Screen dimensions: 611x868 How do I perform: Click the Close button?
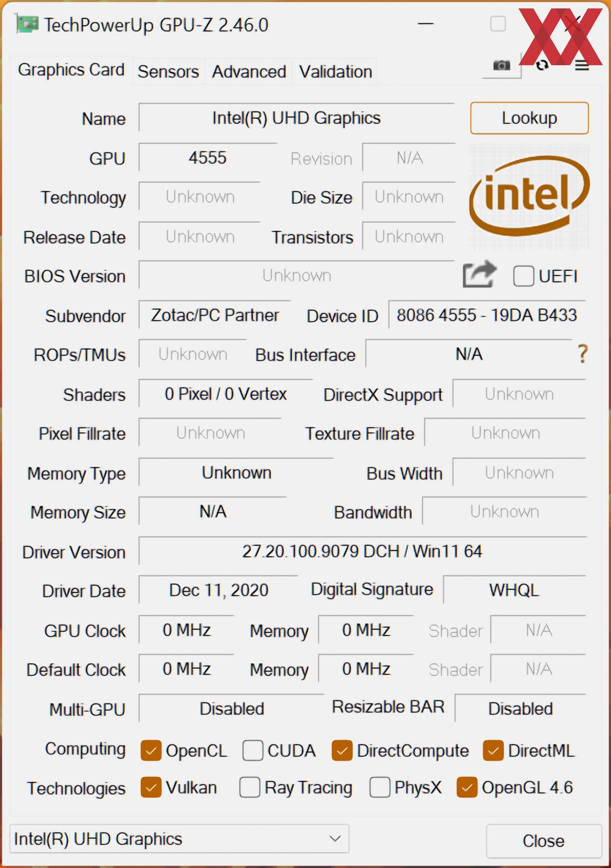[544, 841]
